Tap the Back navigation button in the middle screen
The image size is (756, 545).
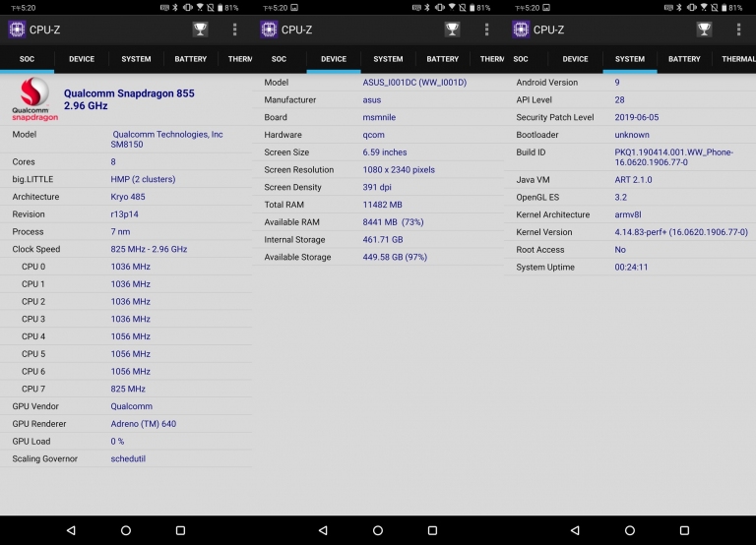pyautogui.click(x=324, y=530)
